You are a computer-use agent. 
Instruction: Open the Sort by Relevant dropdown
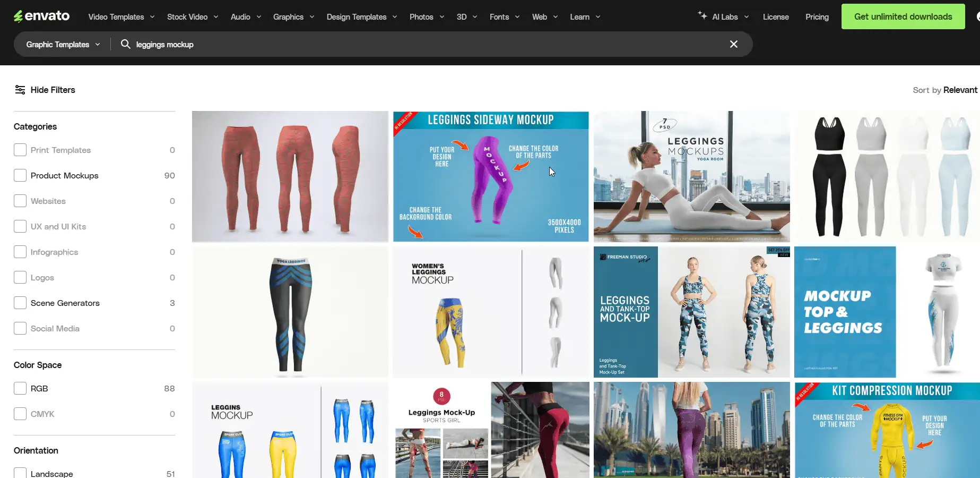tap(944, 90)
